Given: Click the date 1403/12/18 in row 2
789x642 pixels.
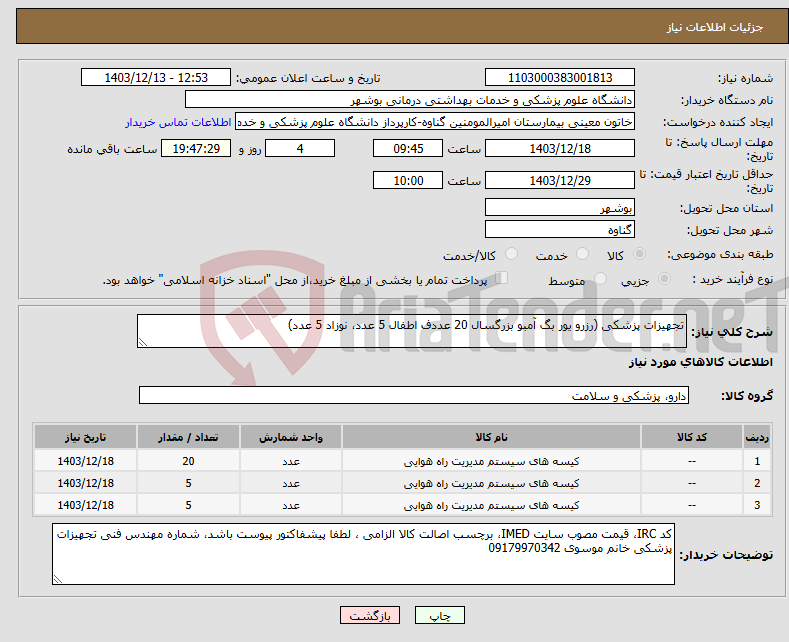Looking at the screenshot, I should 86,484.
